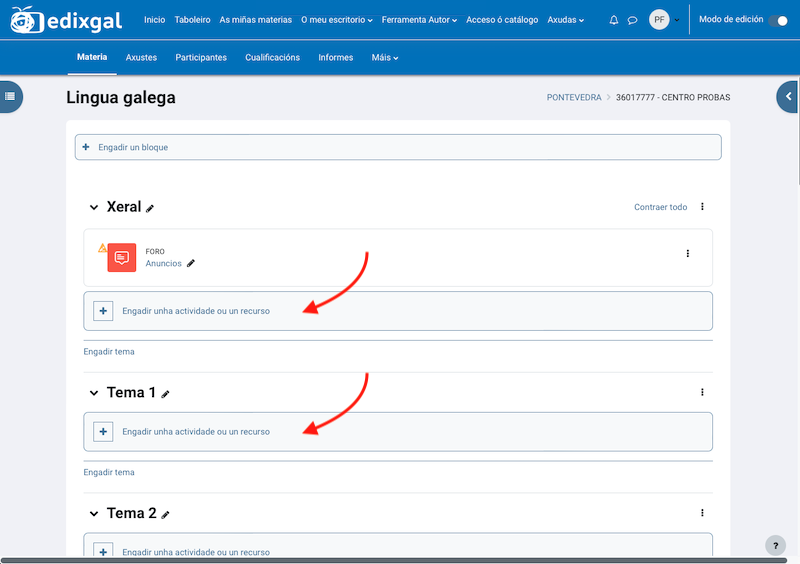Screen dimensions: 800x564
Task: Click the pencil icon next to Xeral
Action: [x=150, y=208]
